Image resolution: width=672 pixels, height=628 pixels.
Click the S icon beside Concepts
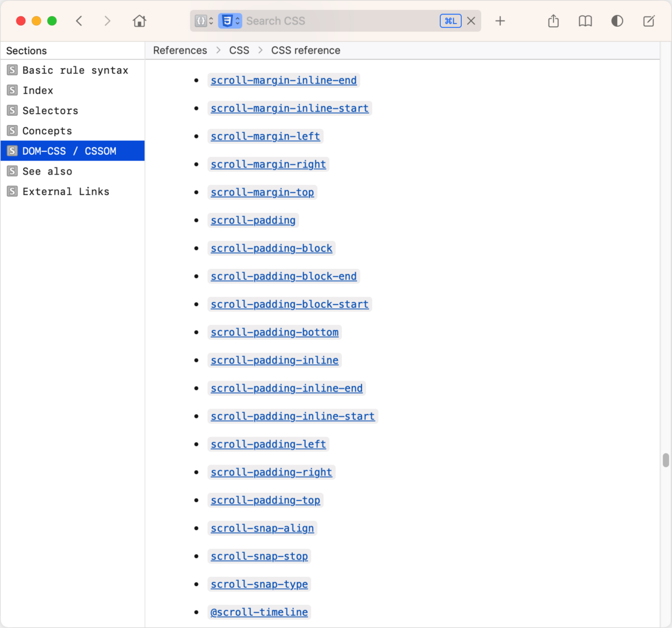12,130
